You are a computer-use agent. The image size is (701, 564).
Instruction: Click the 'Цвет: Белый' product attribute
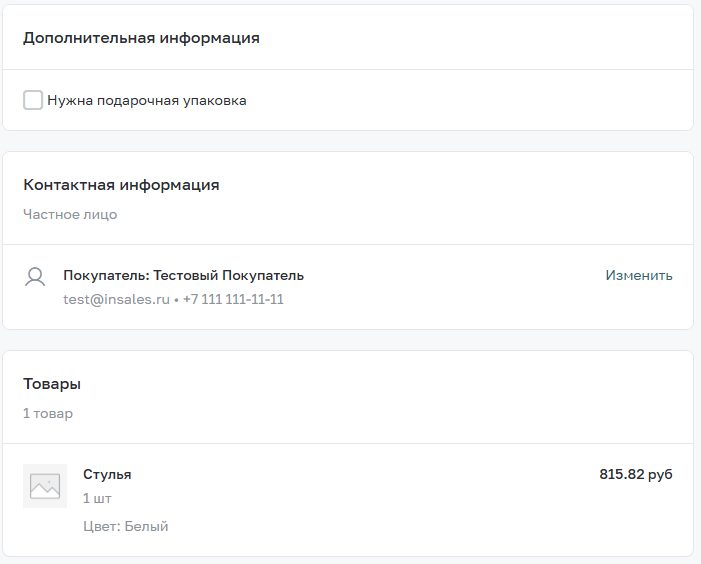coord(126,526)
